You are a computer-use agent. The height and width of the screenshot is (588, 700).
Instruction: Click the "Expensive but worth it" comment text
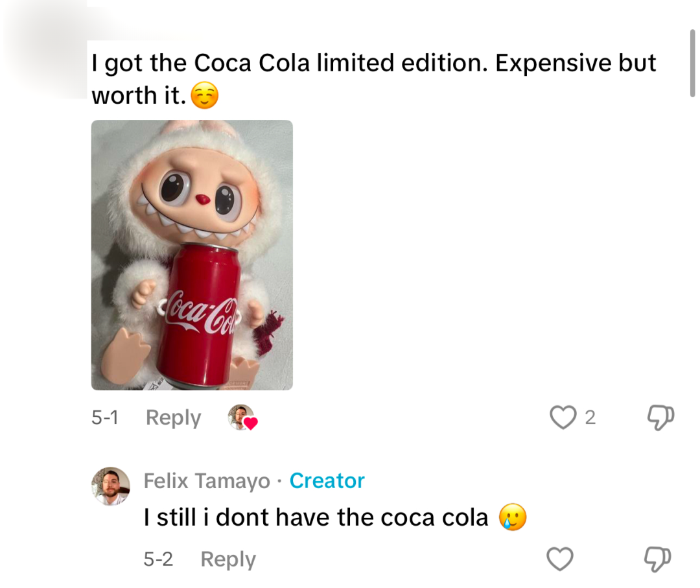click(374, 79)
